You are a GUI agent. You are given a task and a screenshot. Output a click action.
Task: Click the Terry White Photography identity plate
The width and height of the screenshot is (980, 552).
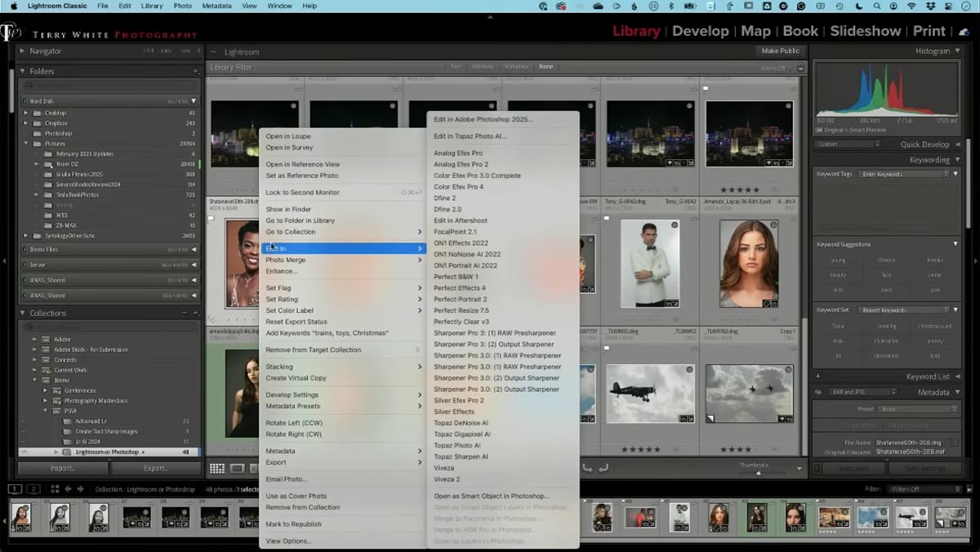coord(100,34)
